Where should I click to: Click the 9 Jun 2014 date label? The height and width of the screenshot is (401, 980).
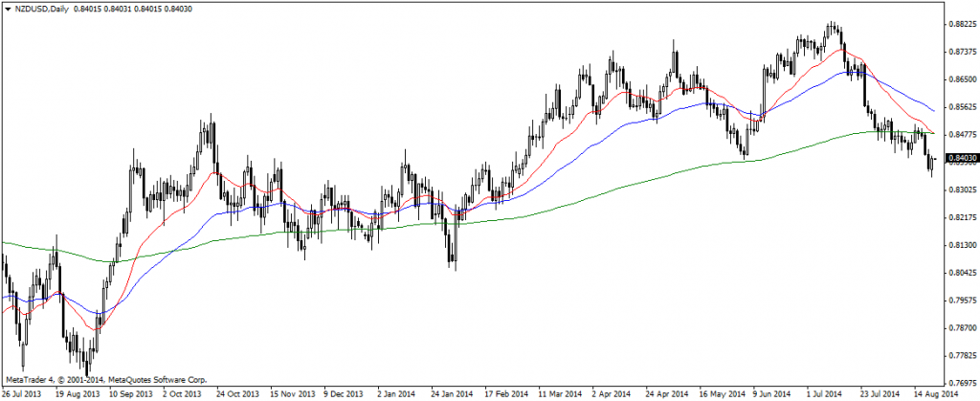pyautogui.click(x=770, y=393)
